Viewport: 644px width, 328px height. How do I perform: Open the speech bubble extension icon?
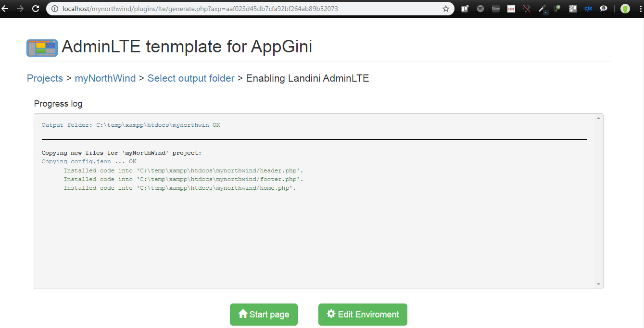click(604, 9)
